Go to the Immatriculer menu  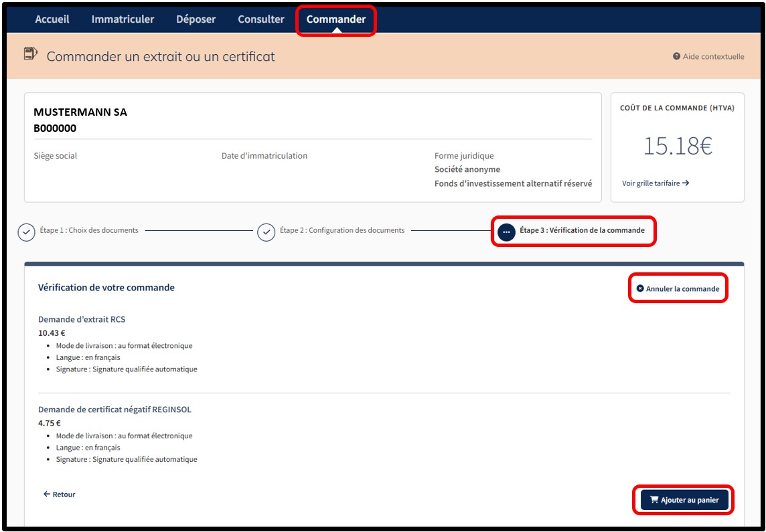click(123, 19)
